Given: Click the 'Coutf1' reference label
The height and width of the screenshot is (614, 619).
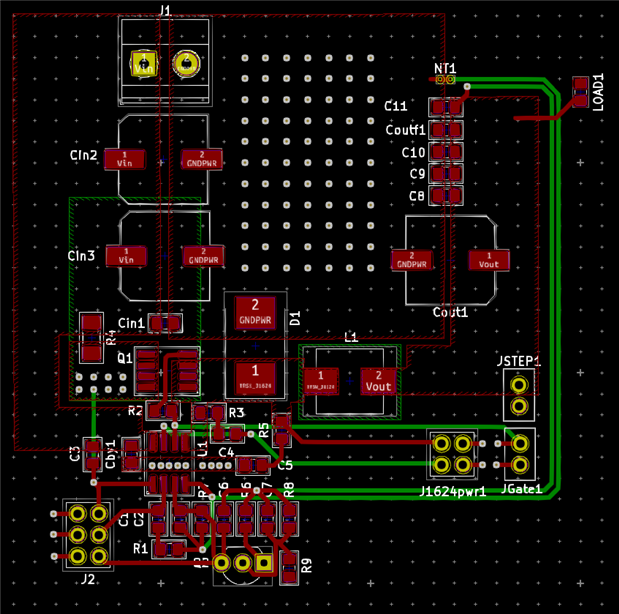Looking at the screenshot, I should tap(405, 130).
